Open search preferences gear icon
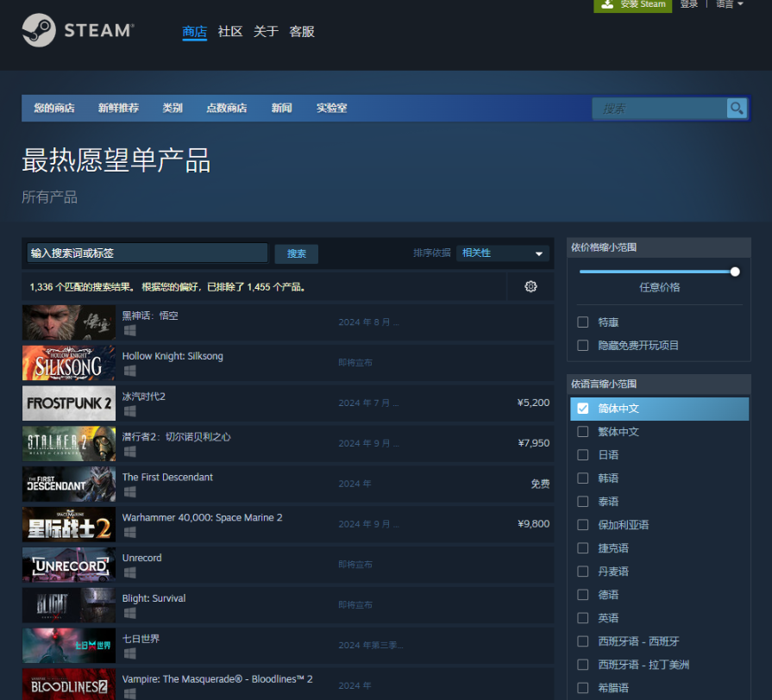 point(530,286)
